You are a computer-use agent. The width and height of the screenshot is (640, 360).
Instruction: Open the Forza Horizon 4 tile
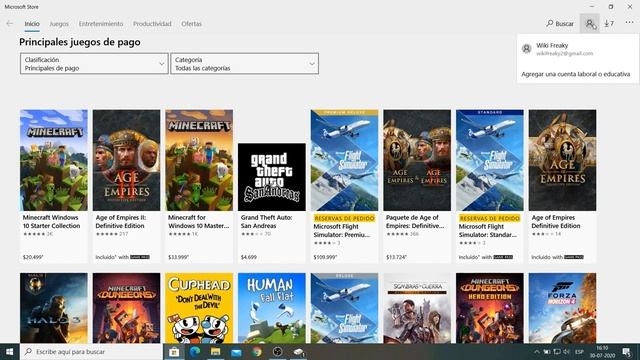562,308
